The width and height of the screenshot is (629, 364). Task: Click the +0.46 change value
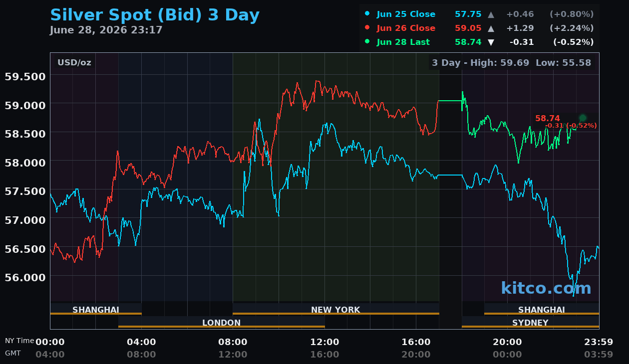pyautogui.click(x=520, y=14)
